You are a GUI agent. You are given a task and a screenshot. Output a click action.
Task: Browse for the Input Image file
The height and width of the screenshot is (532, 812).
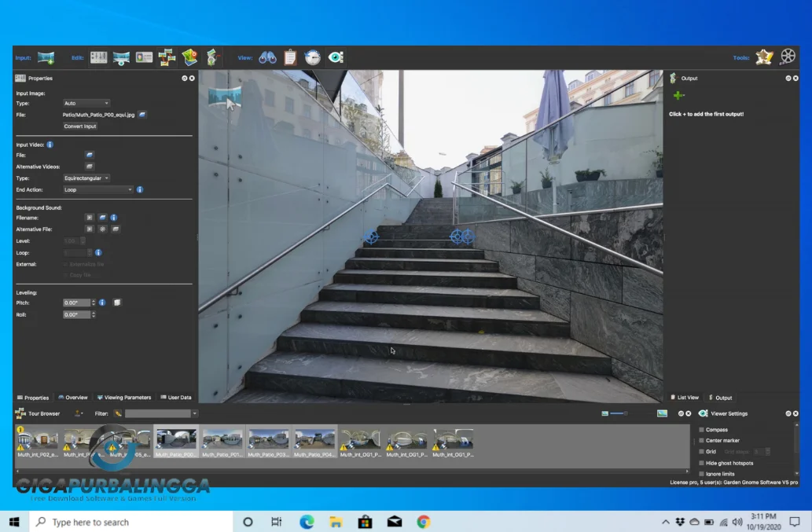(x=142, y=115)
